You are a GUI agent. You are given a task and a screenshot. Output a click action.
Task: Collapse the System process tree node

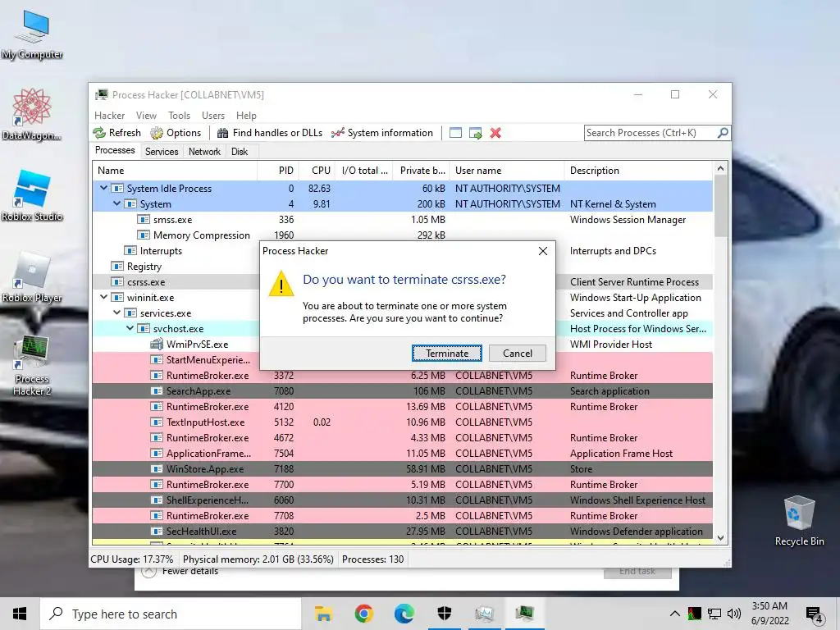point(116,203)
